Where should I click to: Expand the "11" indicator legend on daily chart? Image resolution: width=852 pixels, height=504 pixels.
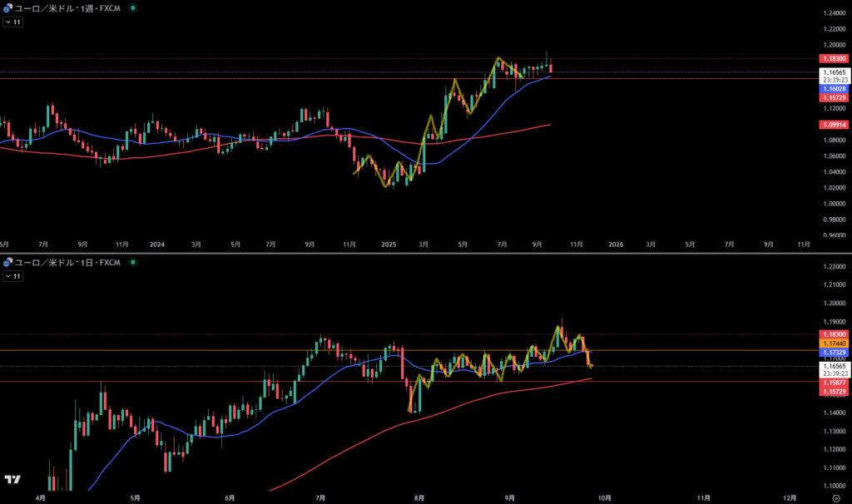(12, 276)
